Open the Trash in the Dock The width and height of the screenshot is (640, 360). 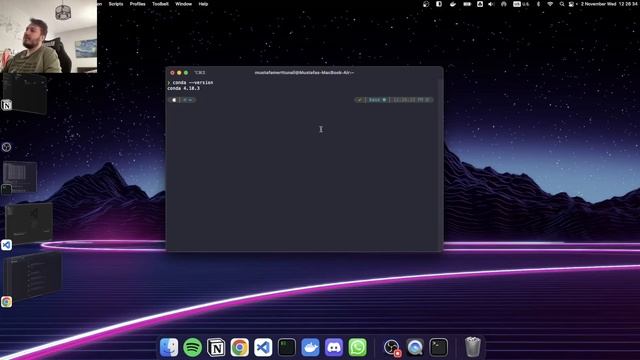click(x=473, y=347)
